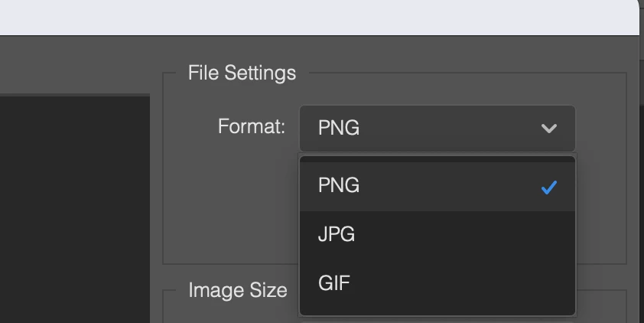This screenshot has height=323, width=644.
Task: Collapse the open Format dropdown
Action: (548, 129)
